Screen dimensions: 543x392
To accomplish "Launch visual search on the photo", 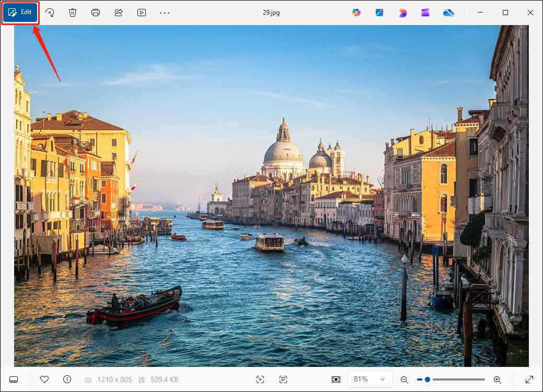I will click(260, 379).
